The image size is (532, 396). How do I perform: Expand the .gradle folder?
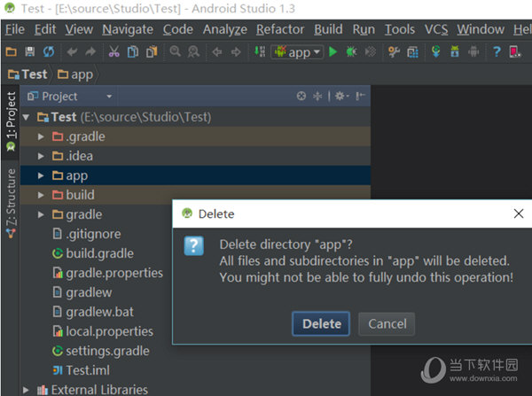pos(41,136)
